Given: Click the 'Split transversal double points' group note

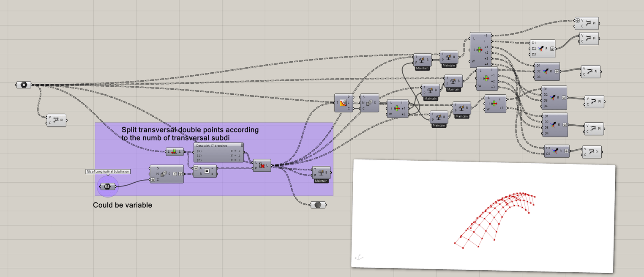Looking at the screenshot, I should pos(190,133).
